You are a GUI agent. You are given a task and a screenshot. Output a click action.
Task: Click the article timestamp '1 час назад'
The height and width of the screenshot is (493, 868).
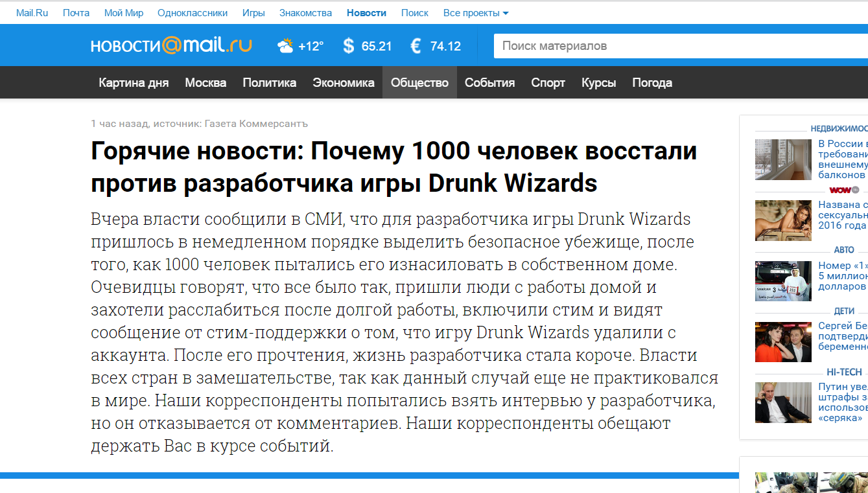pos(121,123)
